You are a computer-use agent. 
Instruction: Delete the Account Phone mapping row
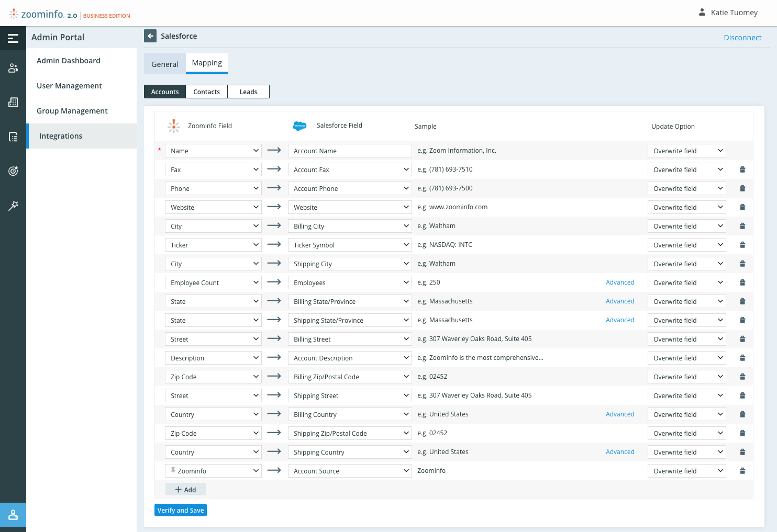[x=742, y=188]
